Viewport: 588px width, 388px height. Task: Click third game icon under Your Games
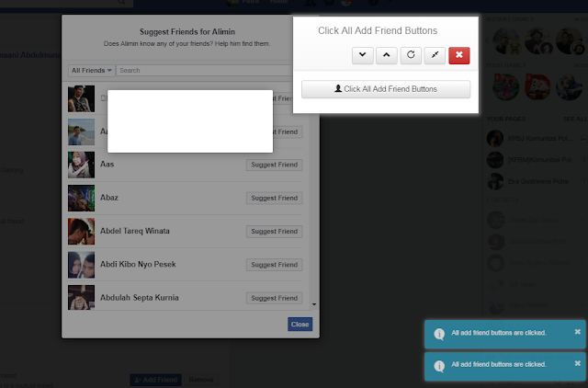[569, 86]
